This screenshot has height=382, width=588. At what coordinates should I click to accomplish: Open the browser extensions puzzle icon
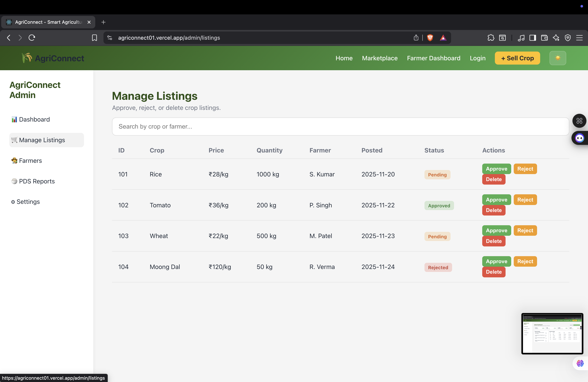(x=491, y=38)
